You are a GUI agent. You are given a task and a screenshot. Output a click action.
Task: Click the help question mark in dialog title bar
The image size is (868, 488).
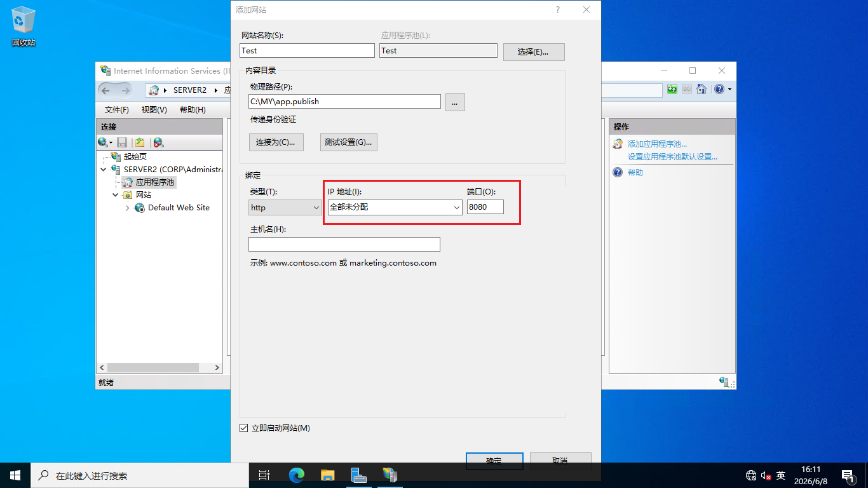click(x=558, y=10)
